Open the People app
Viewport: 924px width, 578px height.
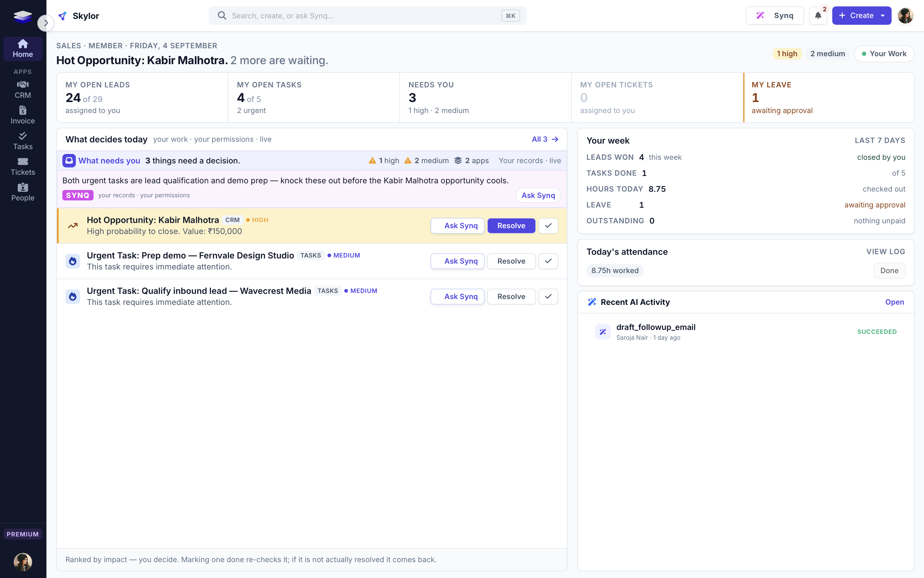(x=23, y=192)
